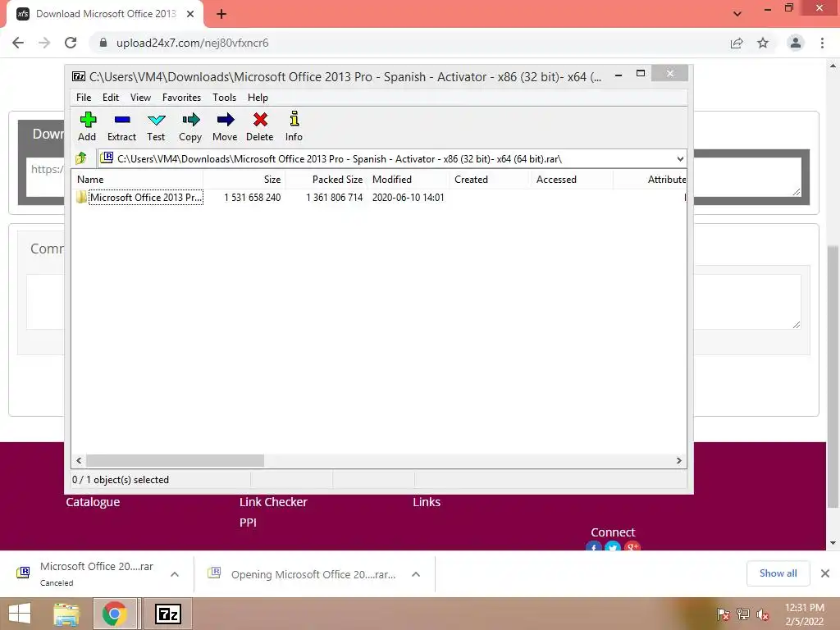The height and width of the screenshot is (630, 840).
Task: Open the Help menu
Action: point(258,98)
